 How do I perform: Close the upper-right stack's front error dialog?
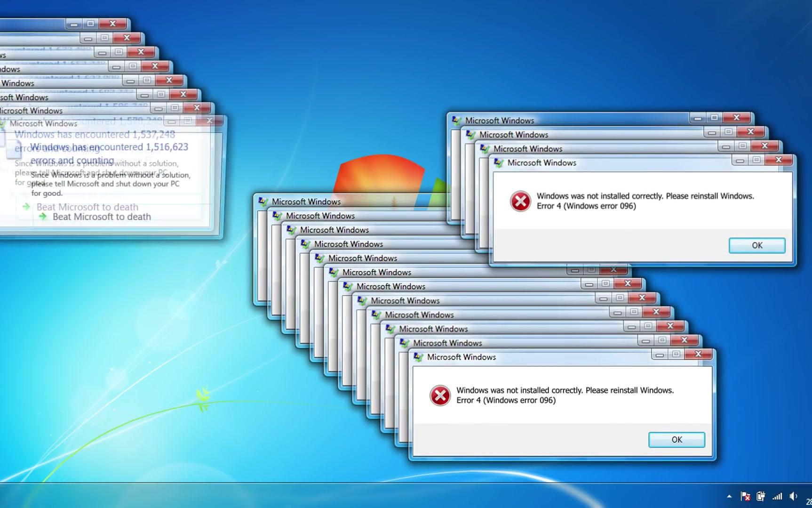pyautogui.click(x=779, y=160)
